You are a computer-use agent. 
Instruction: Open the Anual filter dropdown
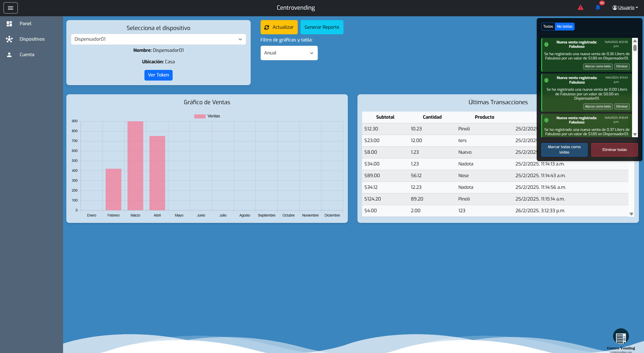[289, 53]
